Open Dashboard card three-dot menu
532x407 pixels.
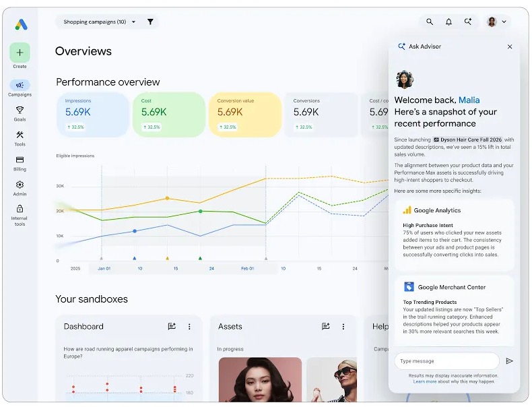tap(189, 327)
